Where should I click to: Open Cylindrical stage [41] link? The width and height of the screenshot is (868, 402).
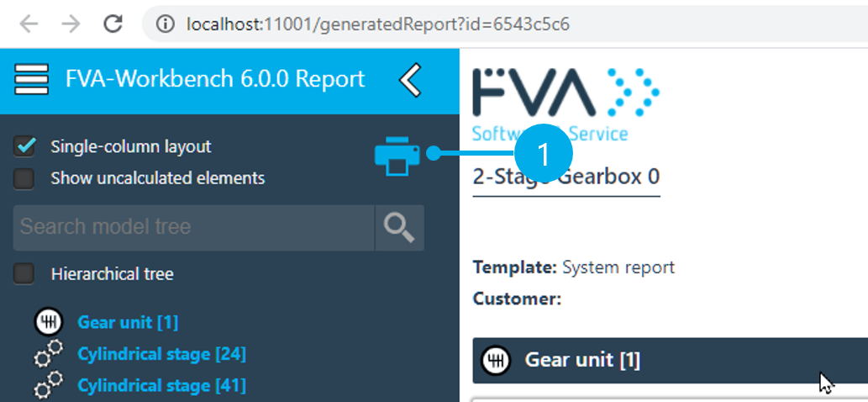tap(161, 385)
